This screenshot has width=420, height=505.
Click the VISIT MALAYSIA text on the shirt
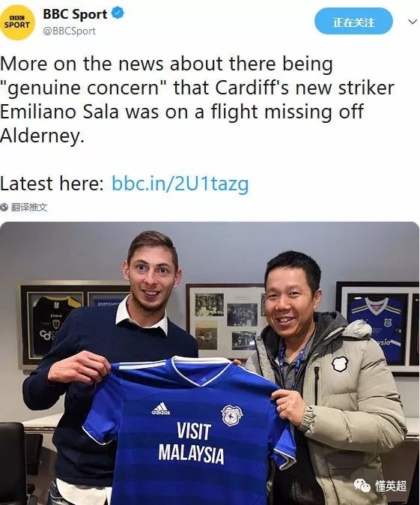191,443
